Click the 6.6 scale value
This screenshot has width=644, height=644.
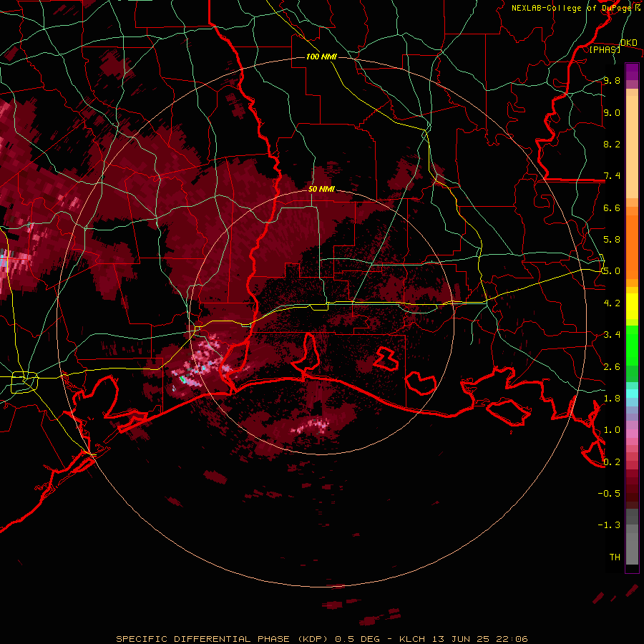point(612,208)
